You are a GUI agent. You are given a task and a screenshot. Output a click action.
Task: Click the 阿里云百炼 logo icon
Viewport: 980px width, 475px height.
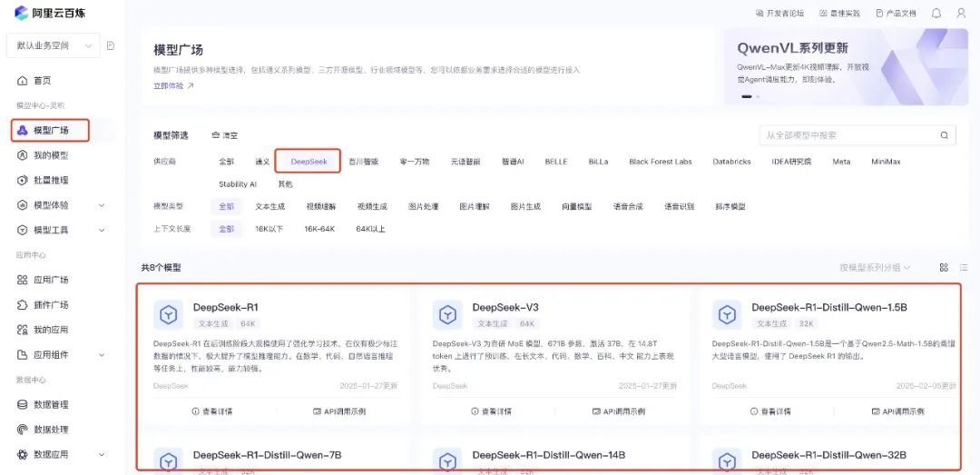click(x=21, y=13)
